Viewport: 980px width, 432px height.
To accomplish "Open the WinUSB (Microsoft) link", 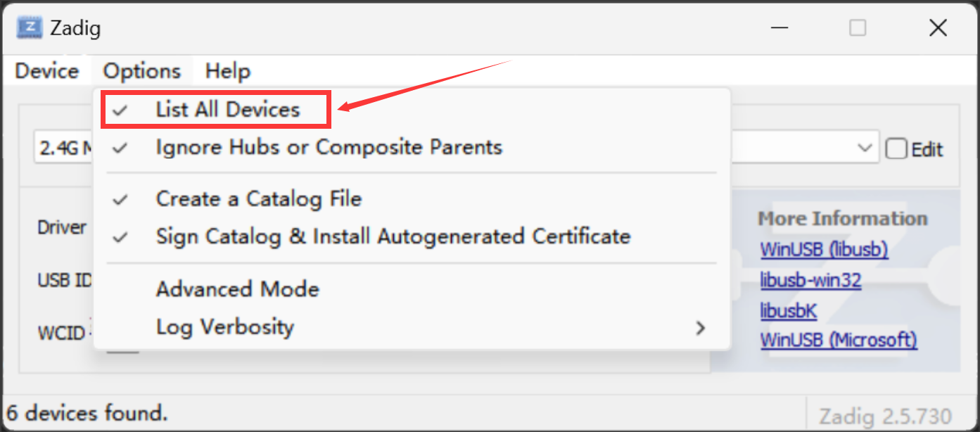I will pos(839,341).
